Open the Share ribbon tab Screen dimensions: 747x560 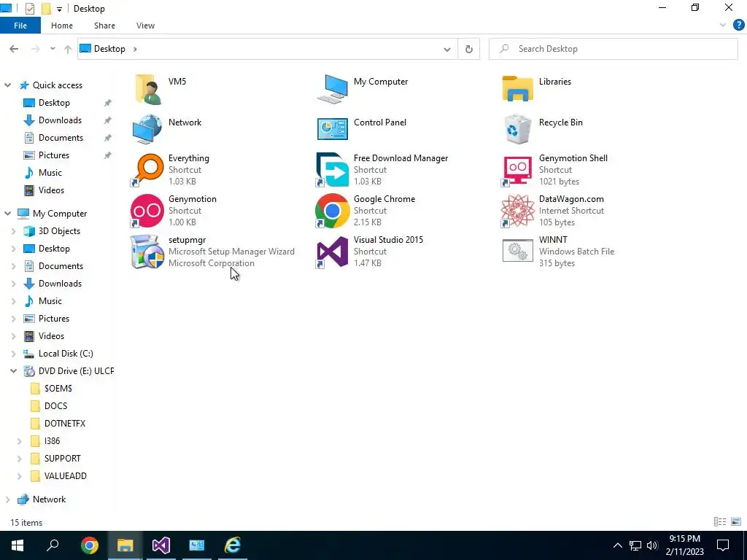point(104,26)
